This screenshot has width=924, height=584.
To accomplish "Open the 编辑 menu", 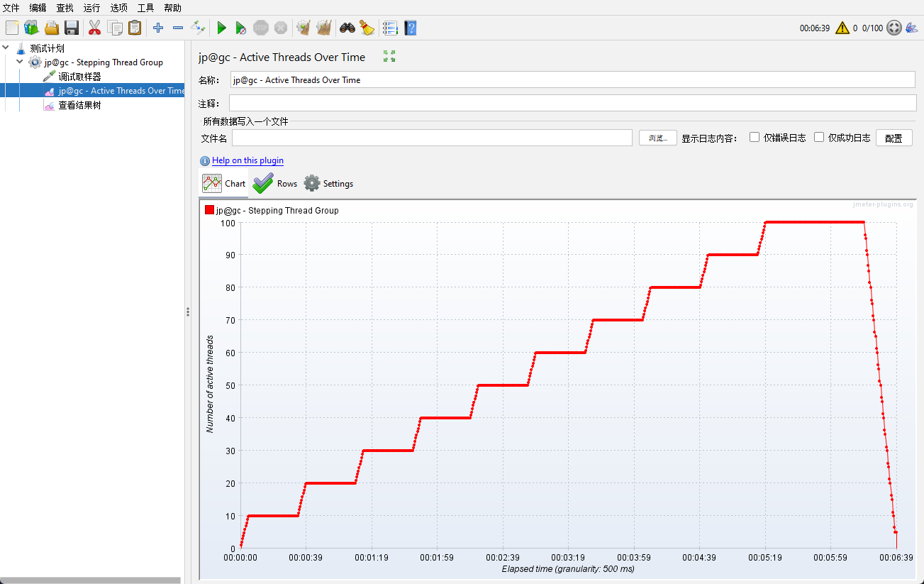I will tap(38, 8).
